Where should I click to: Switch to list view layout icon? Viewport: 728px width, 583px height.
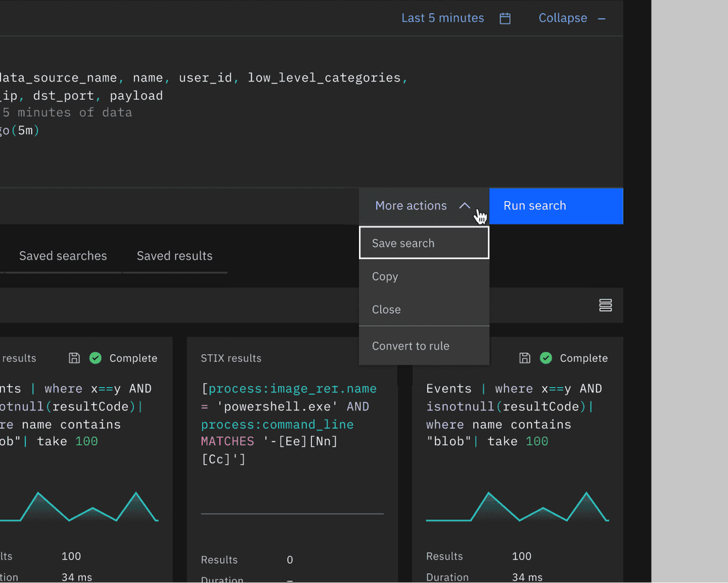[605, 305]
